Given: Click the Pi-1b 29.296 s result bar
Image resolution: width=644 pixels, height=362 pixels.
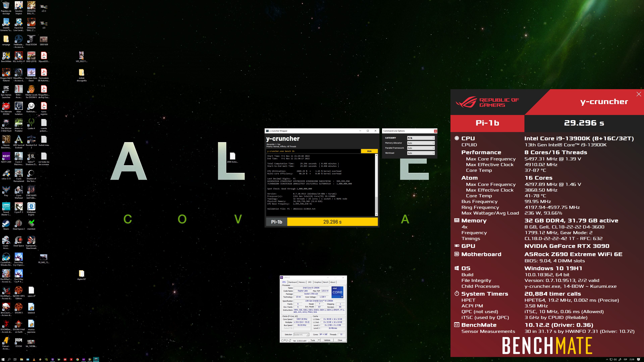Looking at the screenshot, I should click(x=322, y=222).
